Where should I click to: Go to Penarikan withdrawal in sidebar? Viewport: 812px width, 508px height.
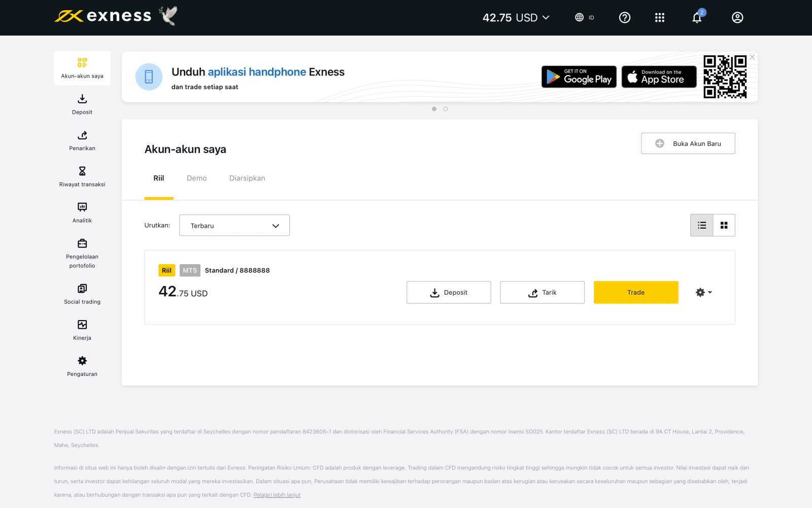coord(82,135)
